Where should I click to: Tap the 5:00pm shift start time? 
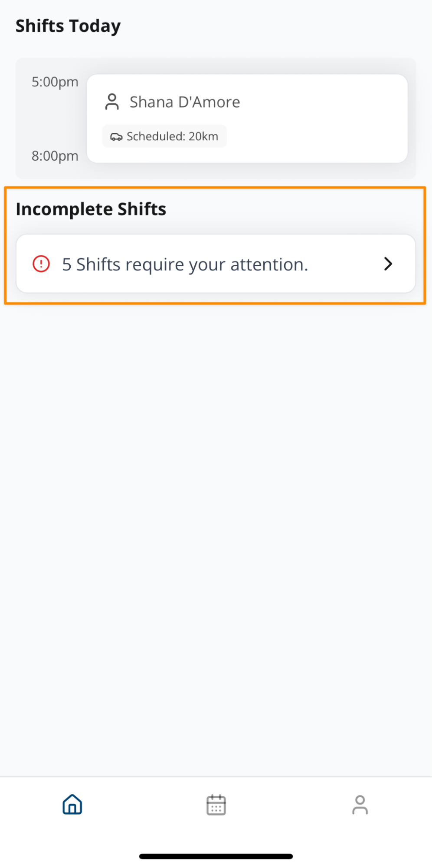pos(55,82)
